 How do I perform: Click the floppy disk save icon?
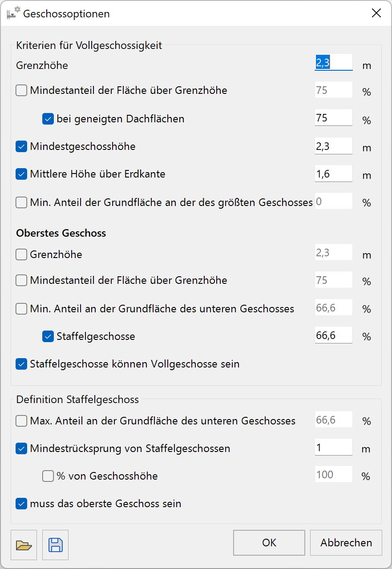click(56, 545)
